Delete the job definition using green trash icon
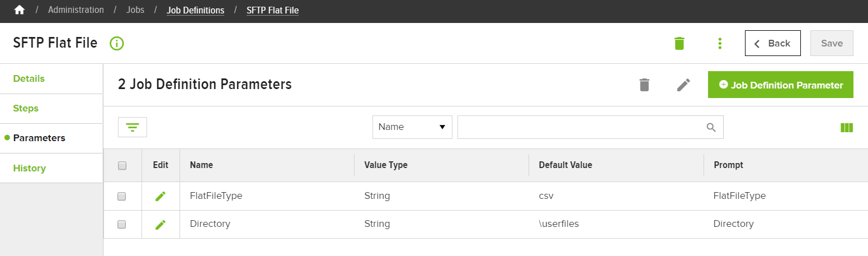868x256 pixels. click(x=679, y=43)
